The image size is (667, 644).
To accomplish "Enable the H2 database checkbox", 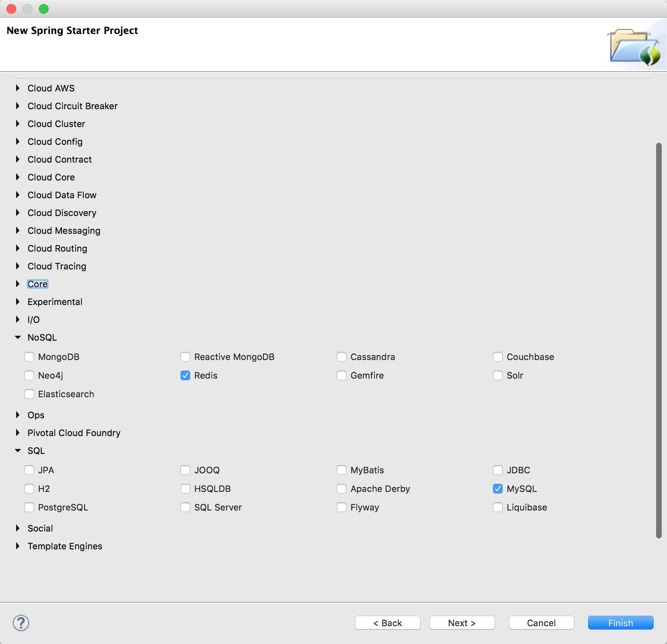I will pos(29,489).
